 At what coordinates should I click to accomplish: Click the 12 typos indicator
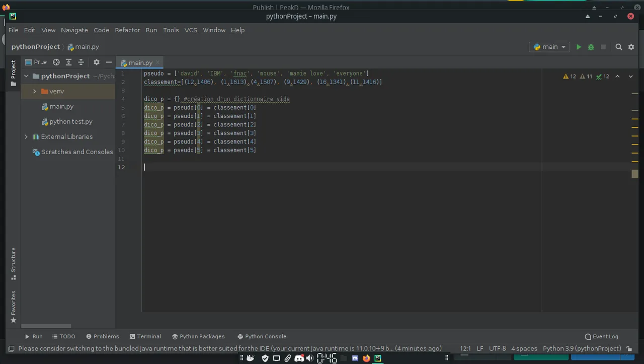click(602, 77)
